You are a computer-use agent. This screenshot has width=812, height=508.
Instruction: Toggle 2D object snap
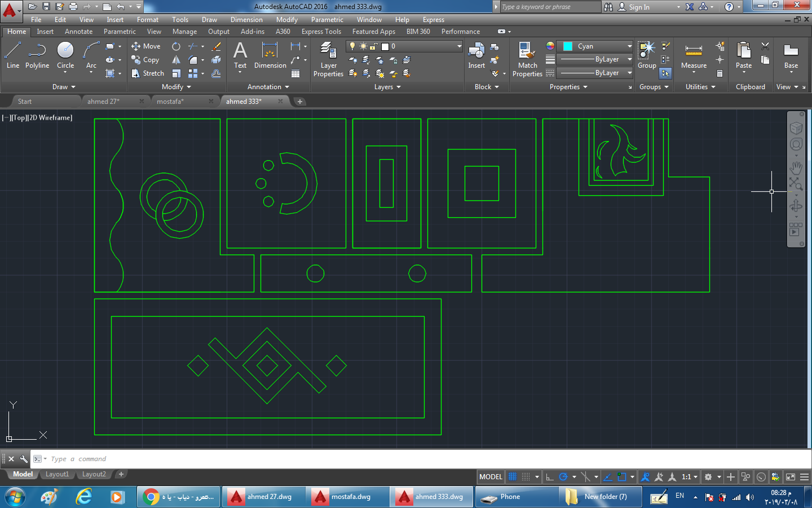click(x=621, y=477)
